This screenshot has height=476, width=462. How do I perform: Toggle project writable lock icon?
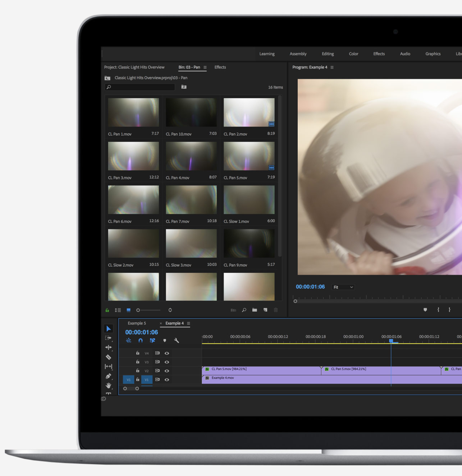[x=107, y=310]
